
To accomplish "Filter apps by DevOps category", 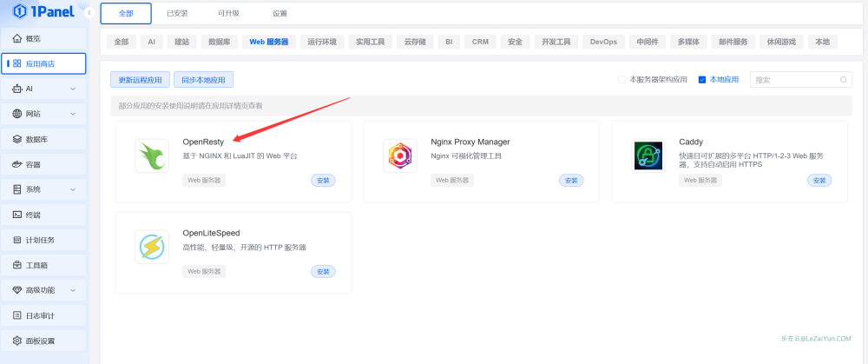I will [603, 42].
